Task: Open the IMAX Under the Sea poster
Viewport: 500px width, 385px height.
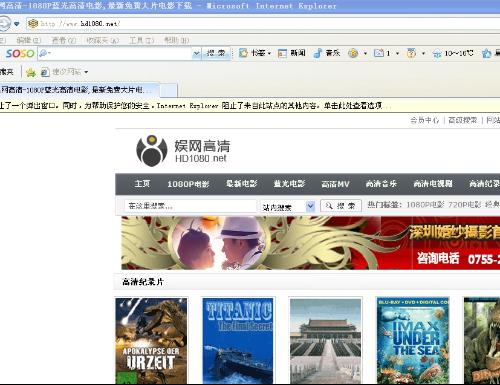Action: tap(413, 341)
